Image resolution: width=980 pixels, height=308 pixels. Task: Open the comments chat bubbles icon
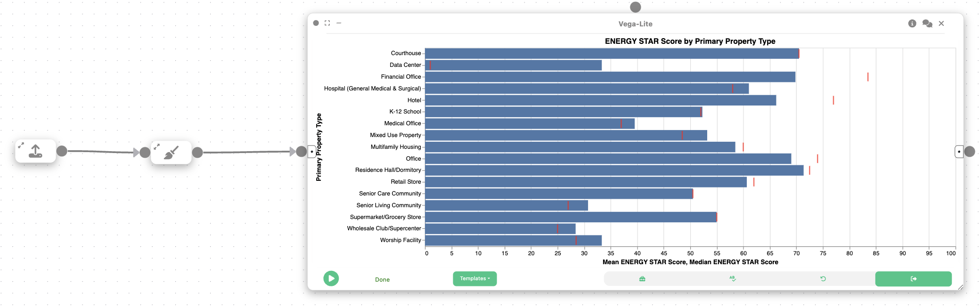927,24
